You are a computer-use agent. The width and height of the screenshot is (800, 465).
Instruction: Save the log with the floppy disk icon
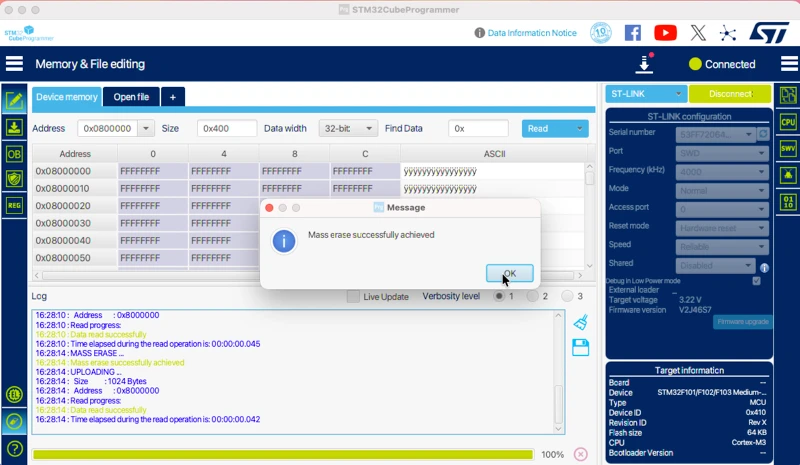tap(580, 347)
